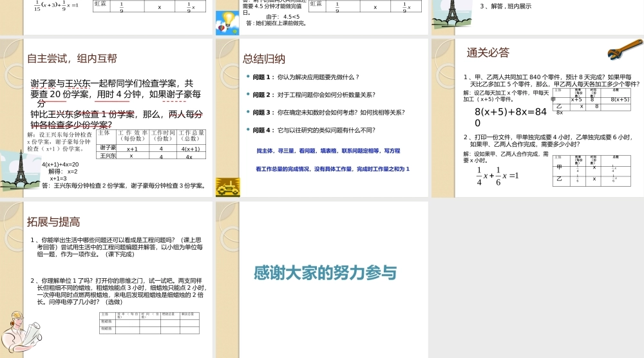This screenshot has height=358, width=644.
Task: Click the fraction equation 1/4x+1/6x=1
Action: [x=497, y=176]
